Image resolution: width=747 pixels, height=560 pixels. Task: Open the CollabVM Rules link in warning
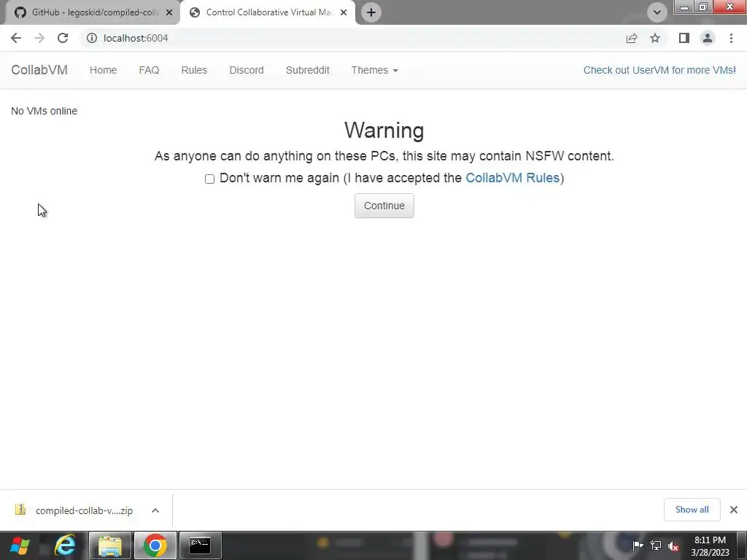pos(512,178)
